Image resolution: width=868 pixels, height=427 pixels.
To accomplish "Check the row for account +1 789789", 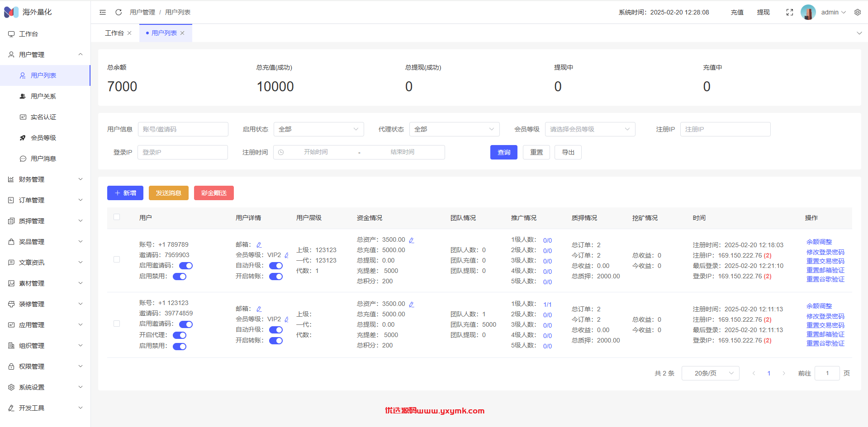I will (x=117, y=259).
